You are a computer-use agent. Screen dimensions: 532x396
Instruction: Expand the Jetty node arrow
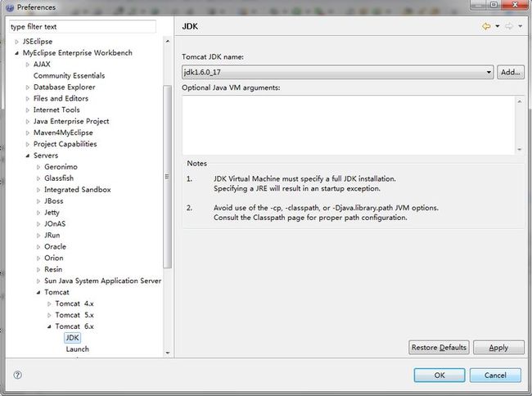click(x=38, y=213)
